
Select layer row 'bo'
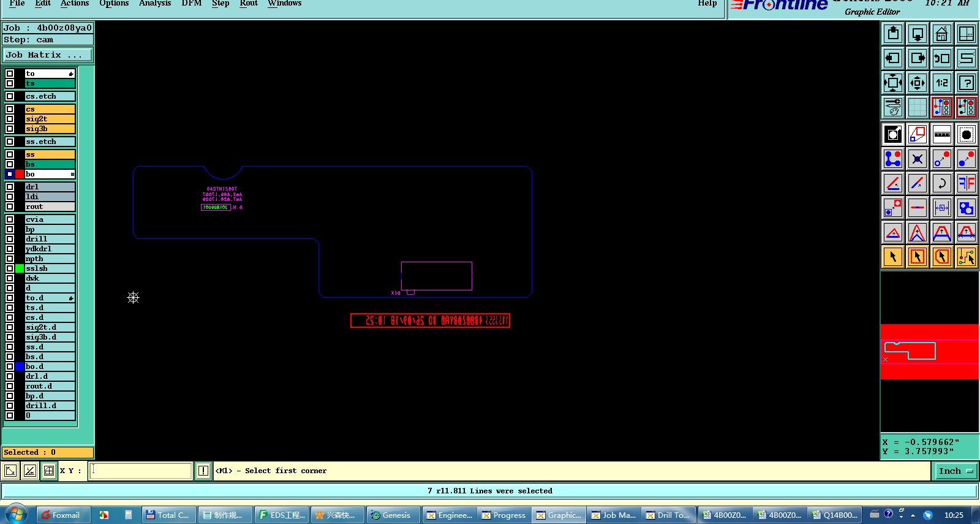point(50,174)
